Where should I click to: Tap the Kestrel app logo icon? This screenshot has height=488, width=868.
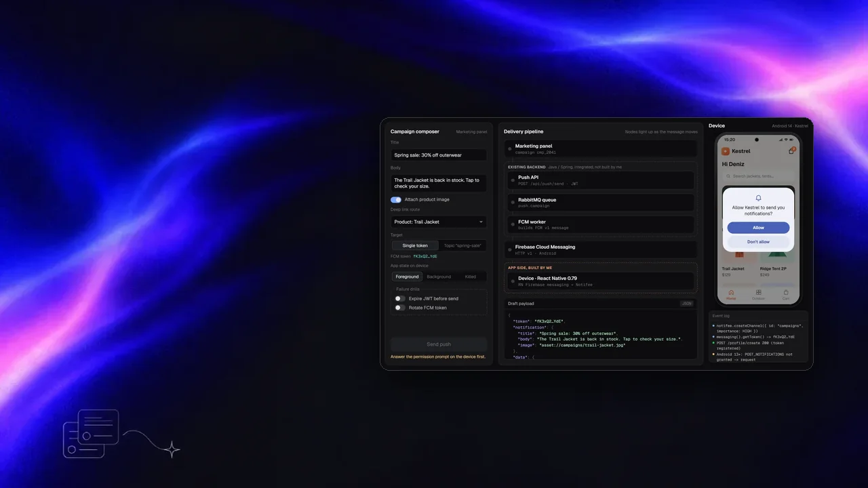(726, 151)
